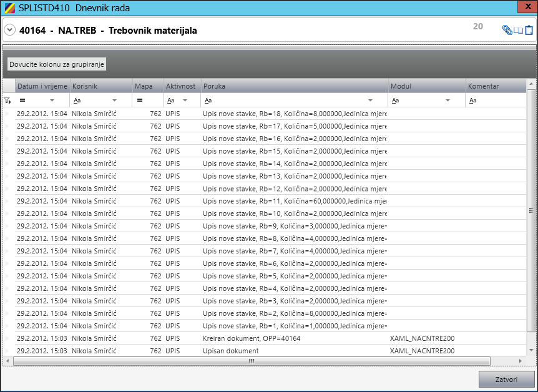
Task: Select the message 'Upis nove stavke, Rb=5'
Action: pyautogui.click(x=295, y=276)
